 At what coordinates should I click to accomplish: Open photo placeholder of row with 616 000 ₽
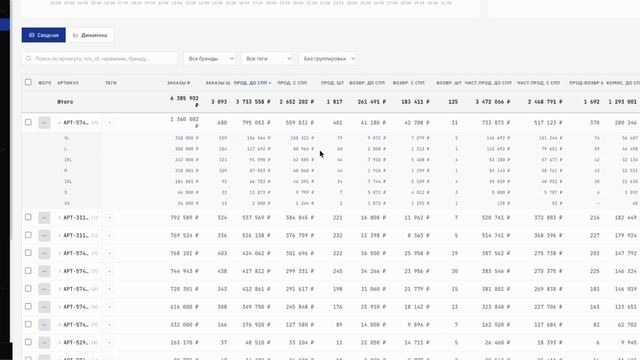pos(44,307)
